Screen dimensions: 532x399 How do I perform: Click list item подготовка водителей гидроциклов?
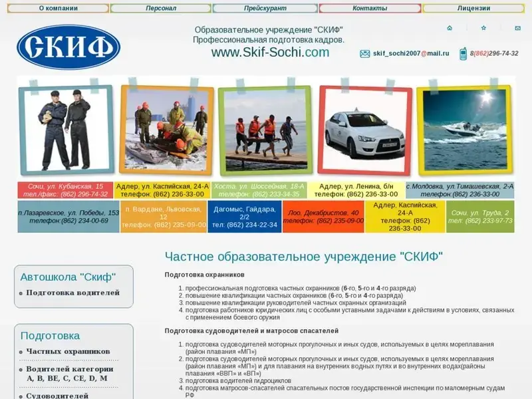[x=238, y=380]
